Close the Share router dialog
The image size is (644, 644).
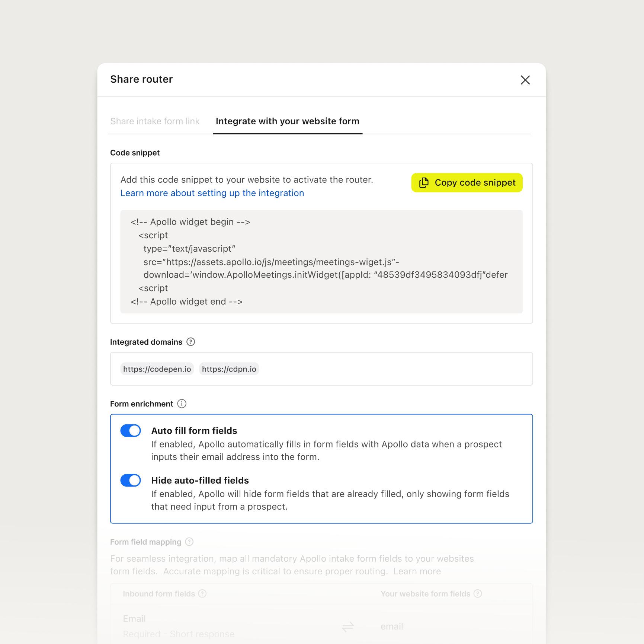[525, 80]
